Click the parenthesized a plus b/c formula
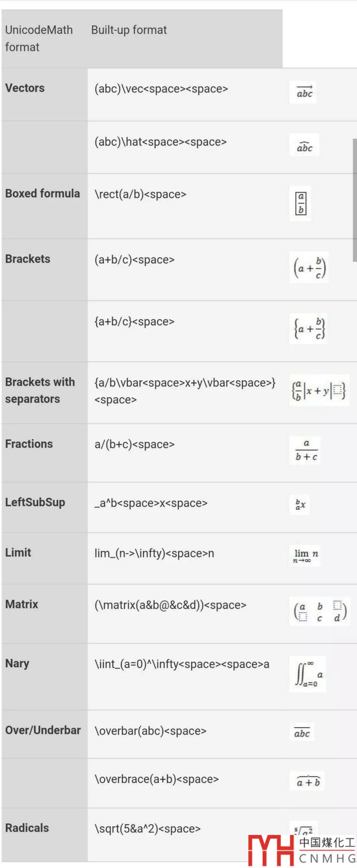The image size is (357, 868). click(x=309, y=268)
